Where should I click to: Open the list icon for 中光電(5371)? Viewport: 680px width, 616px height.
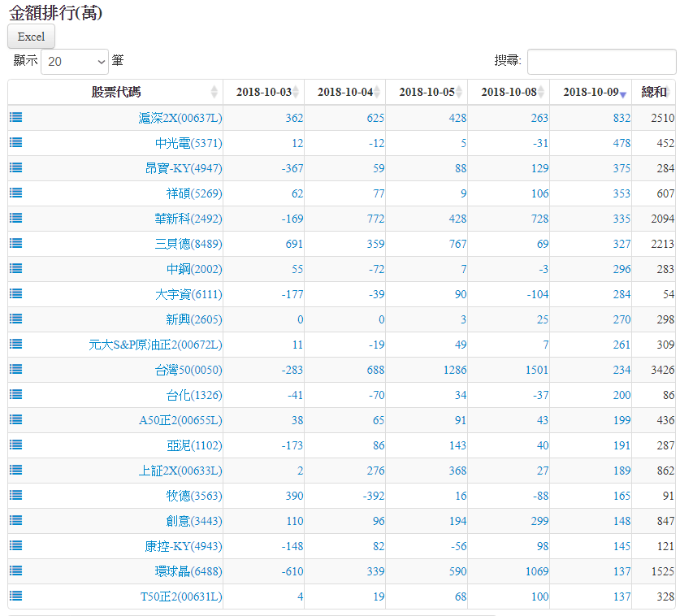pyautogui.click(x=16, y=142)
